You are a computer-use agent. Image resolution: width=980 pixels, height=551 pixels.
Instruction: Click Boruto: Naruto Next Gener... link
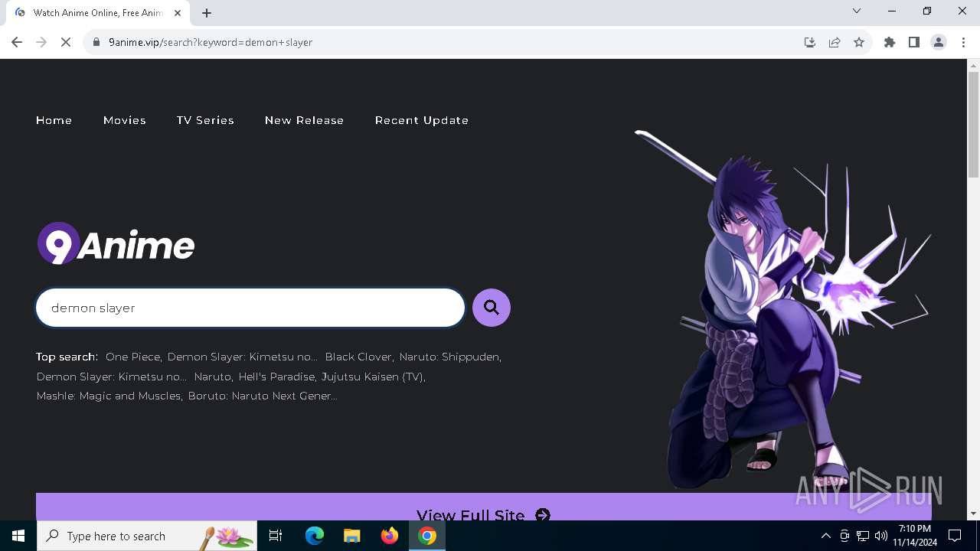263,396
